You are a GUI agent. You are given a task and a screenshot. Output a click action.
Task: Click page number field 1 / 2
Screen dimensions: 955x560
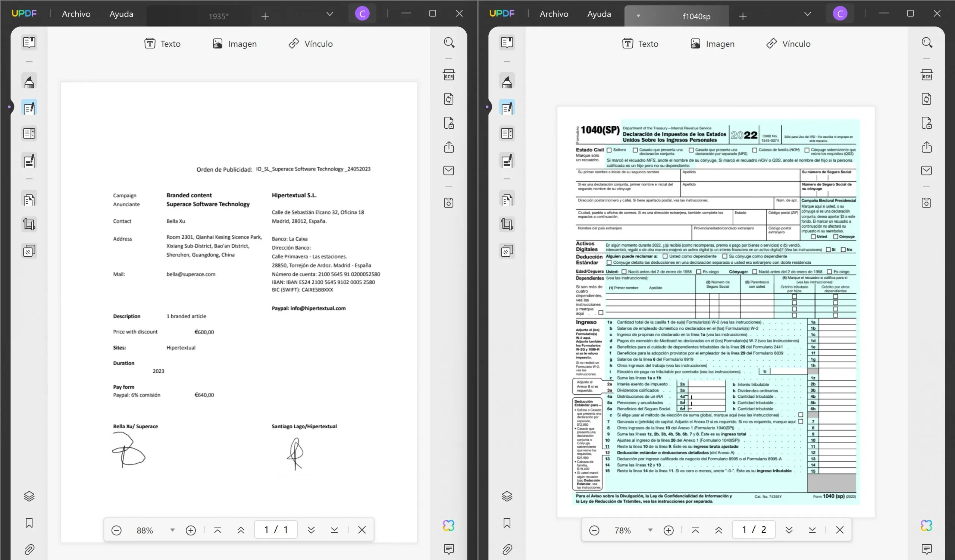click(x=754, y=529)
